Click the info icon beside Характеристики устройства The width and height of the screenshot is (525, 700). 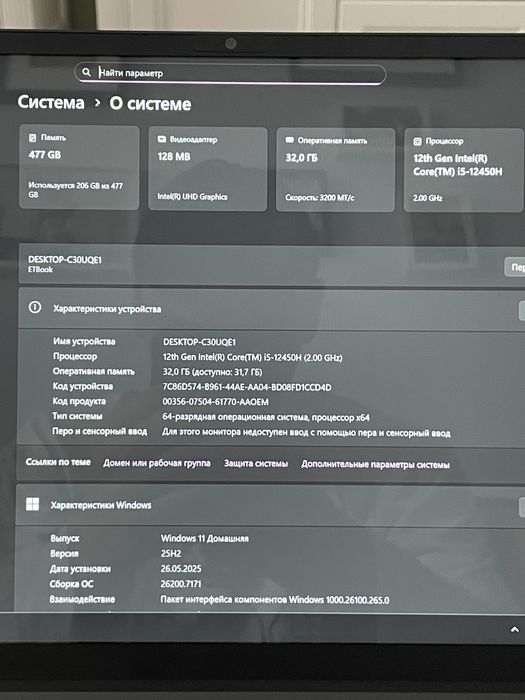click(x=34, y=307)
